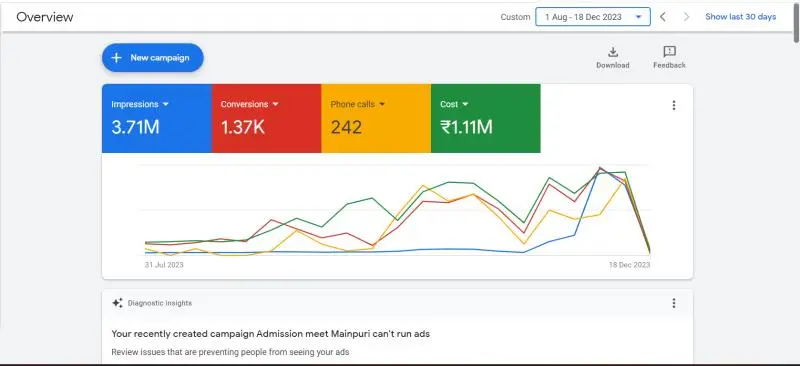The height and width of the screenshot is (366, 800).
Task: Click the Download icon
Action: [x=613, y=52]
